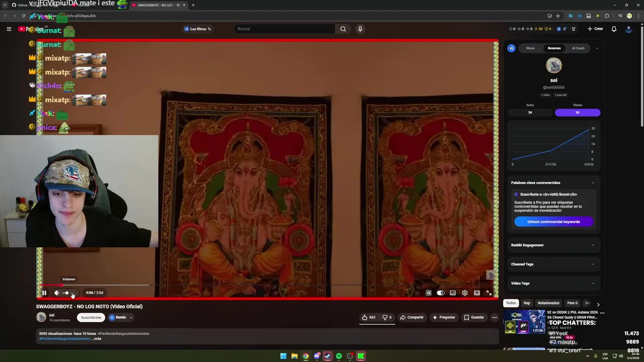Click the sei channel avatar in vidIQ panel
The width and height of the screenshot is (644, 362).
pos(553,65)
